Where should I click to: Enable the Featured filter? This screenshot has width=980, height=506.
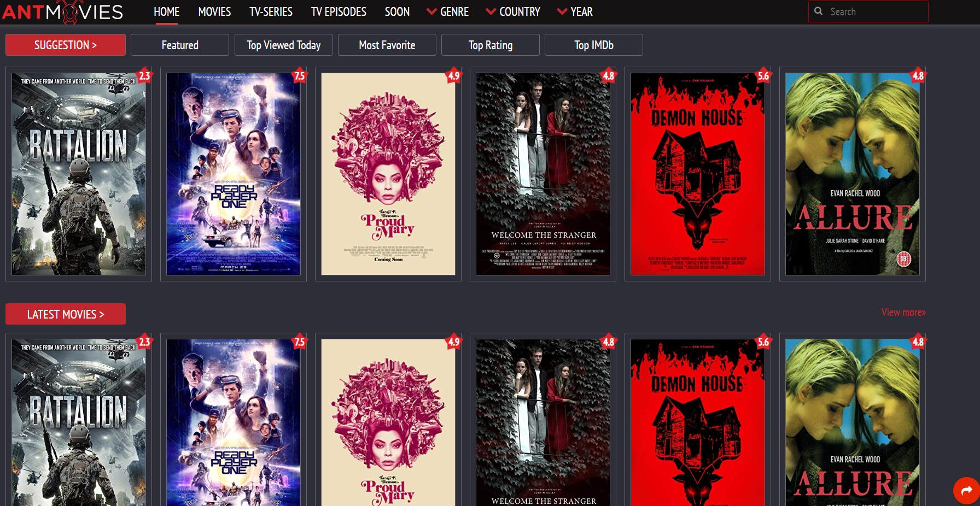179,45
